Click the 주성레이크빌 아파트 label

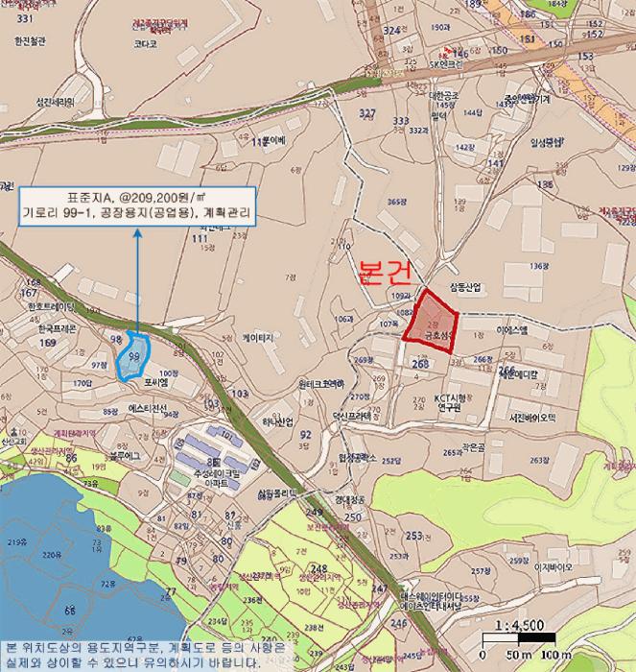217,479
